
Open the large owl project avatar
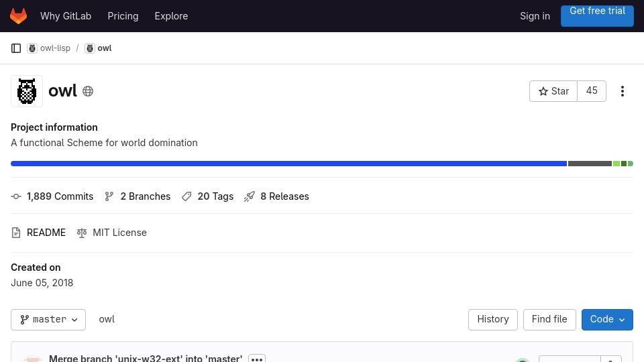click(x=27, y=91)
